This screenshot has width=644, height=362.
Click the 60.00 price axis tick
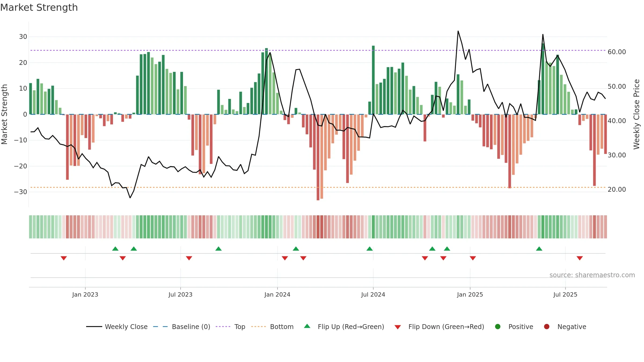pyautogui.click(x=617, y=52)
